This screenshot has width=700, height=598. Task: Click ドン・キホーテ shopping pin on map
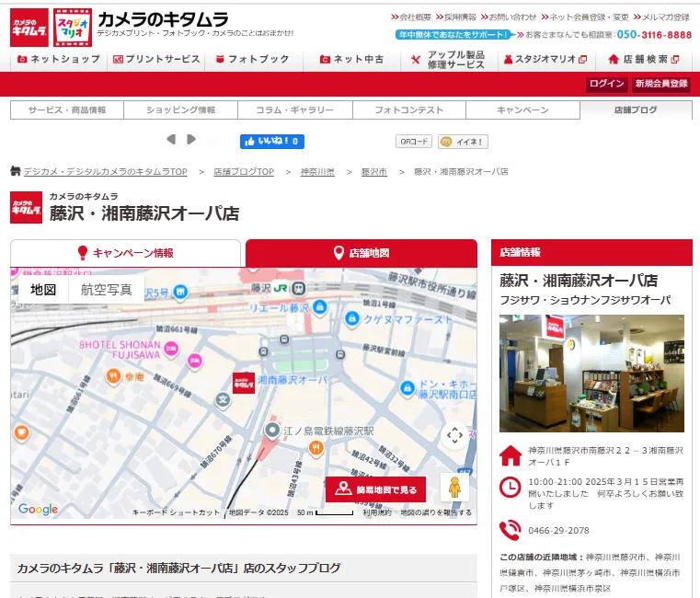(407, 388)
